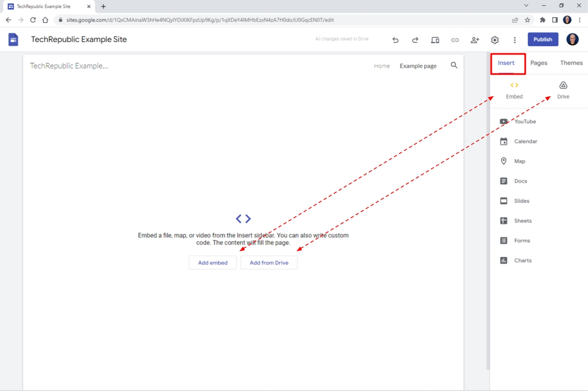Switch to the Insert tab

(x=506, y=63)
